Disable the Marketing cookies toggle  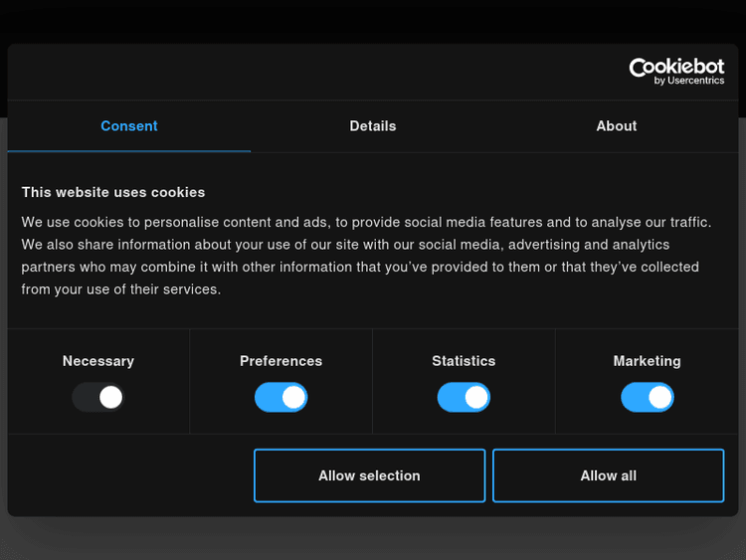tap(648, 398)
